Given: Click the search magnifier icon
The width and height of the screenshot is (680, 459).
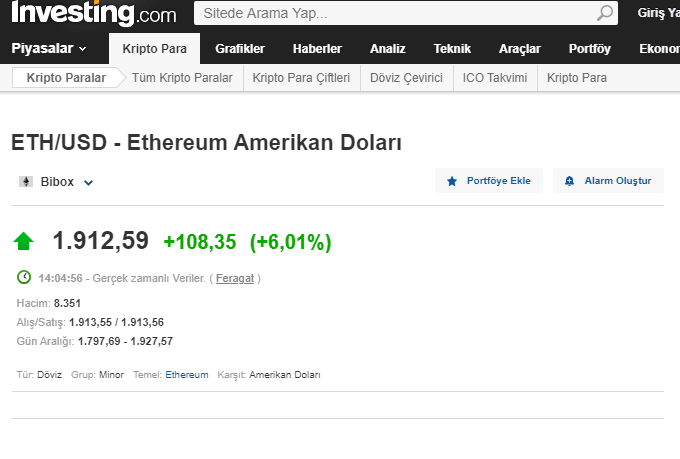Looking at the screenshot, I should pos(605,14).
